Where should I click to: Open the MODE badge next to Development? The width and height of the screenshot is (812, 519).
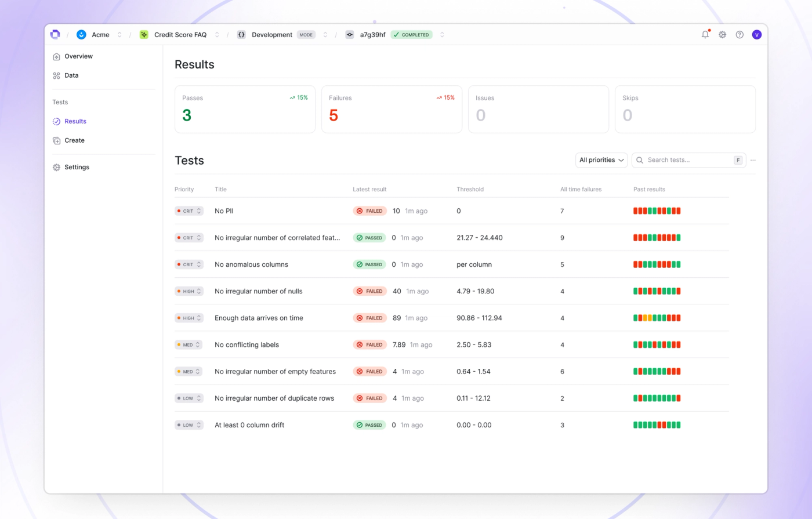306,35
